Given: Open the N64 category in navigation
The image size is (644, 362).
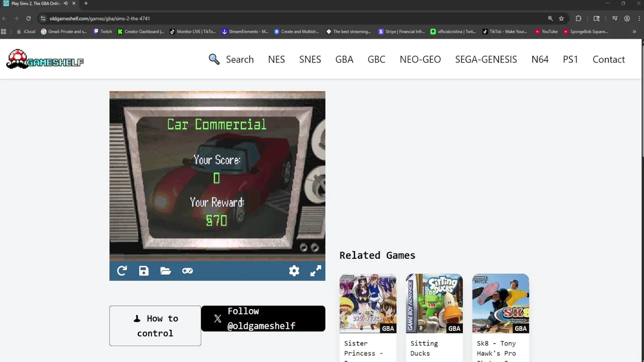Looking at the screenshot, I should tap(540, 59).
